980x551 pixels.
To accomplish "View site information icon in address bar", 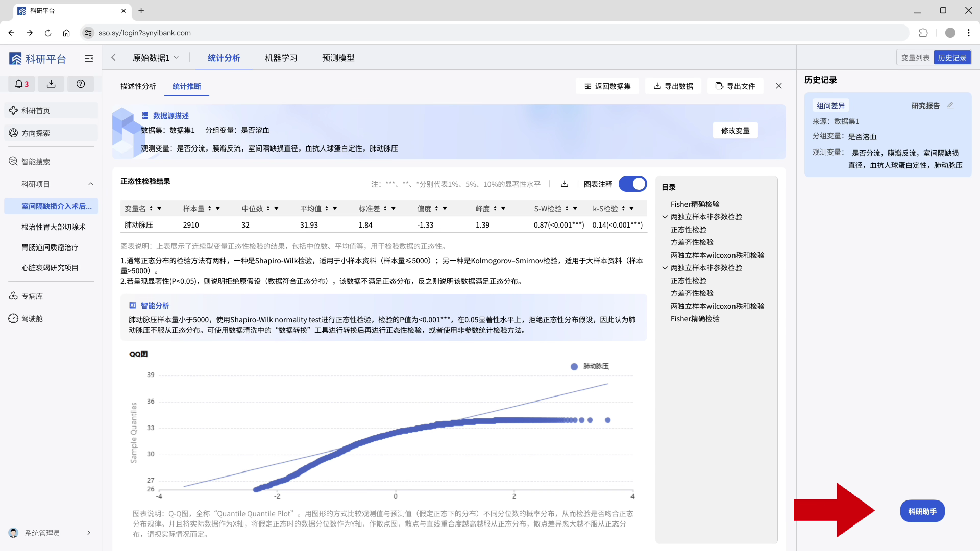I will tap(88, 33).
